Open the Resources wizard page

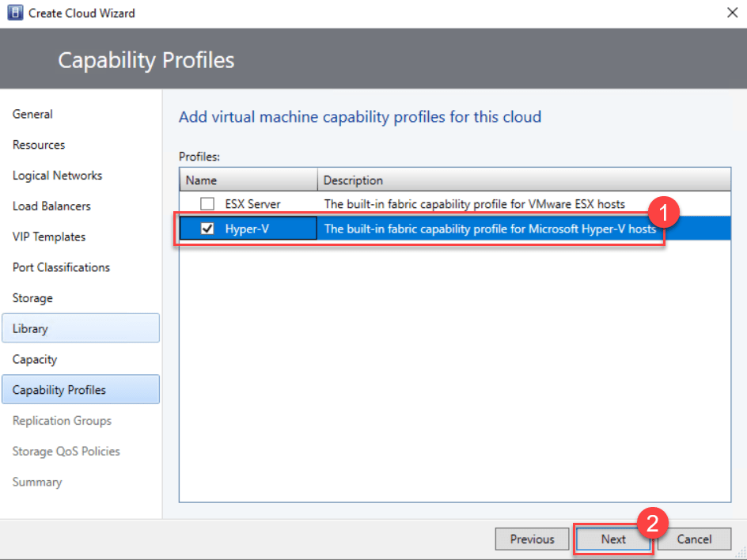coord(39,145)
